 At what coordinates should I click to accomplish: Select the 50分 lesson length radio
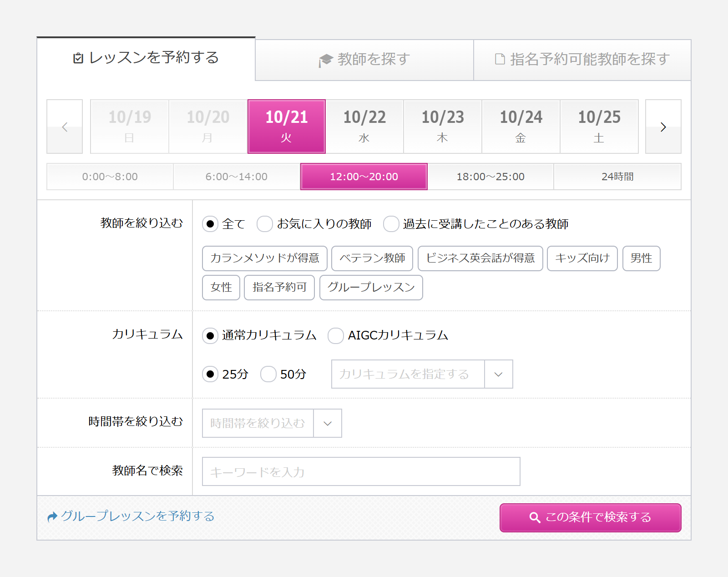point(268,374)
